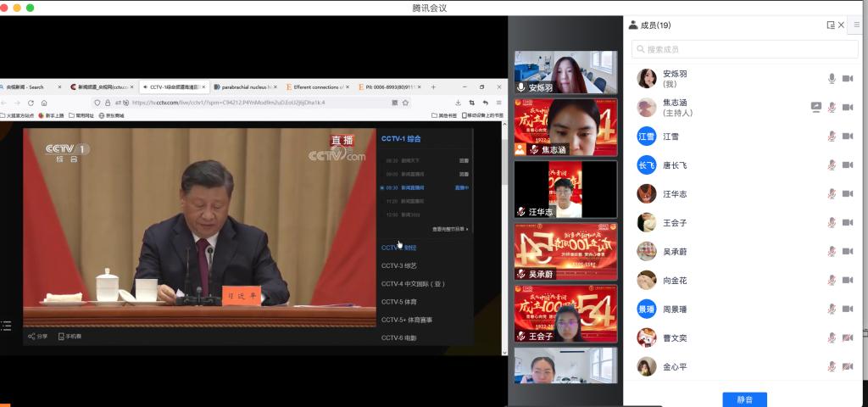Image resolution: width=868 pixels, height=407 pixels.
Task: Select the CCTV-5 体育 channel
Action: (398, 302)
